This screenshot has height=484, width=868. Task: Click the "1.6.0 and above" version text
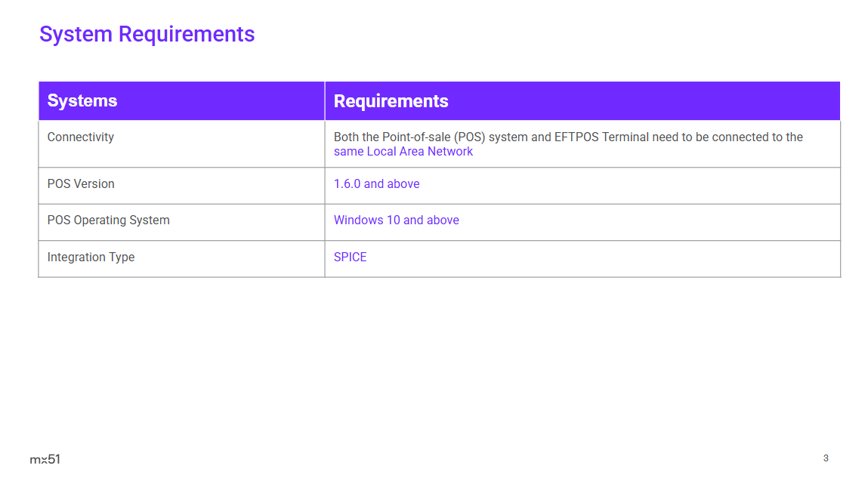376,184
